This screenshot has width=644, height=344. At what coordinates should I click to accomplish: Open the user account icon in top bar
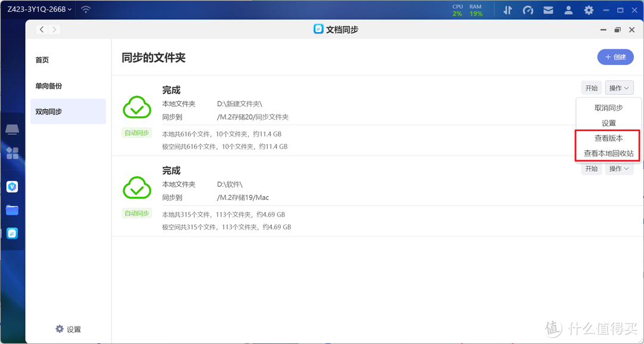click(568, 10)
